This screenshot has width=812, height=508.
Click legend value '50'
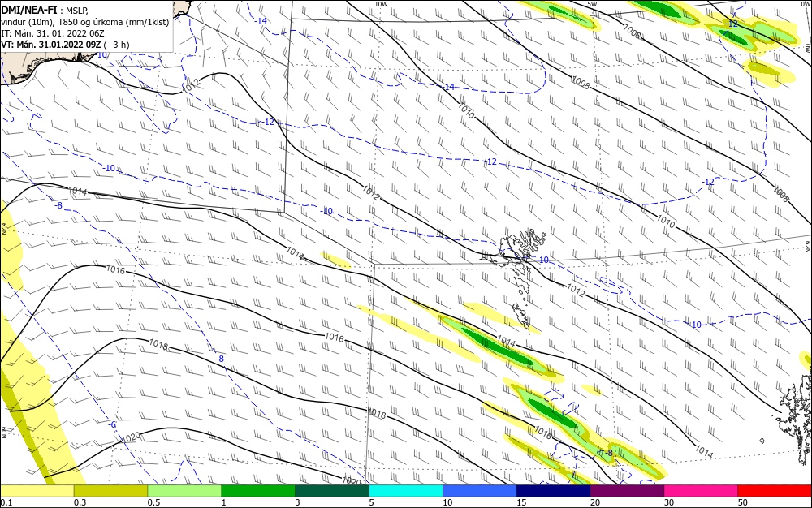click(742, 502)
